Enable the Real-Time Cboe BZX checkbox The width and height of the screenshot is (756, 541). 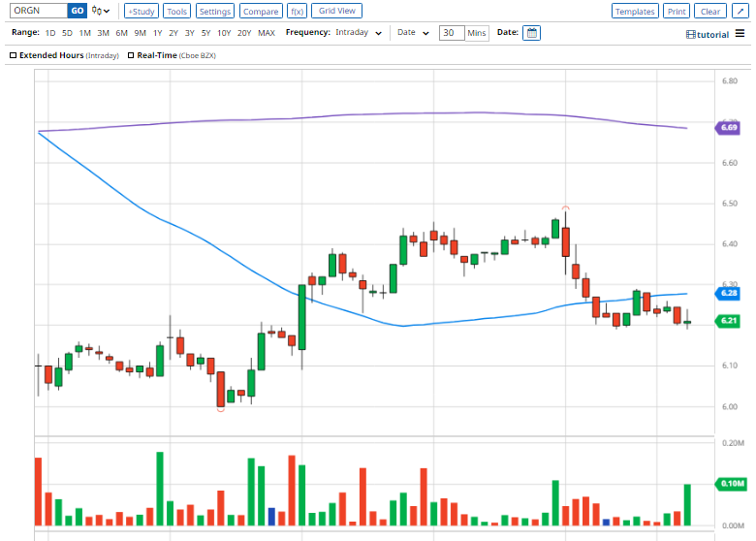131,55
